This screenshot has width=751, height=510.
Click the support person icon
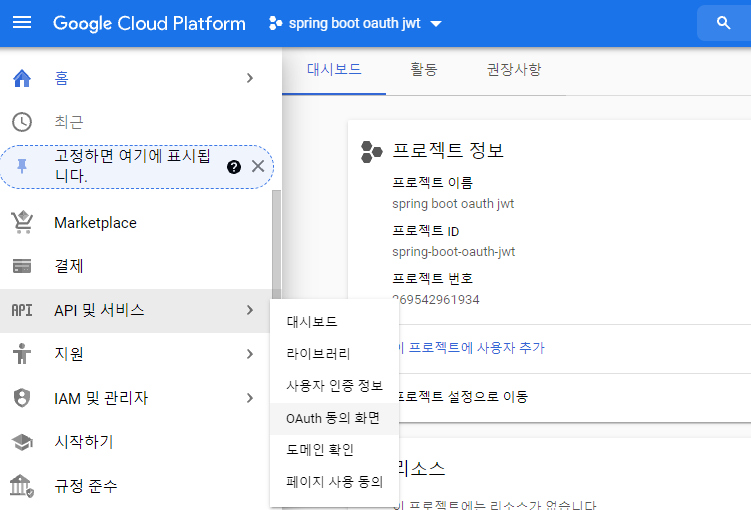22,354
